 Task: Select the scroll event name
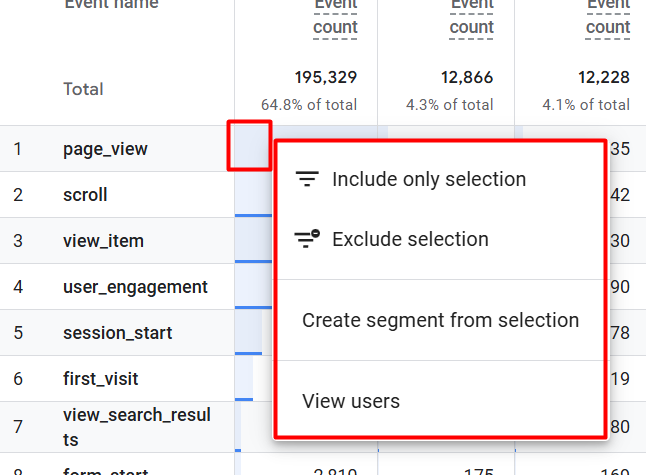(x=85, y=194)
